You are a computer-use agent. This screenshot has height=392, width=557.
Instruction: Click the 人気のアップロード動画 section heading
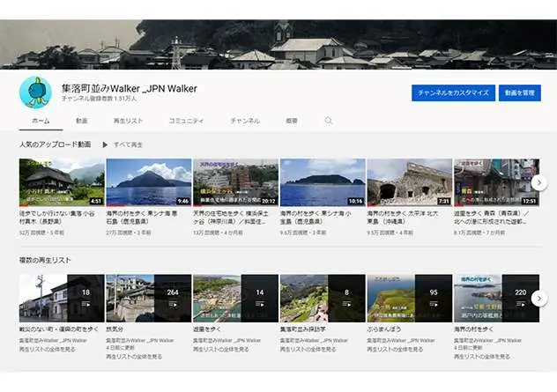point(55,144)
